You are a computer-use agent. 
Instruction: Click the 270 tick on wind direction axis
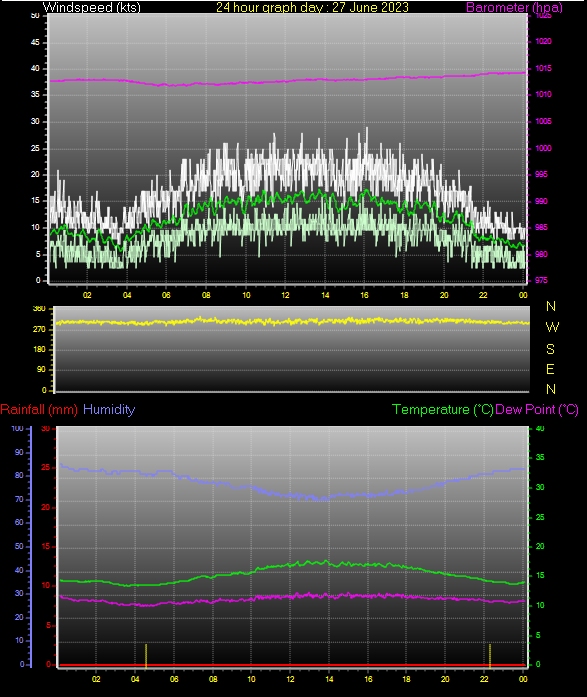(x=39, y=329)
